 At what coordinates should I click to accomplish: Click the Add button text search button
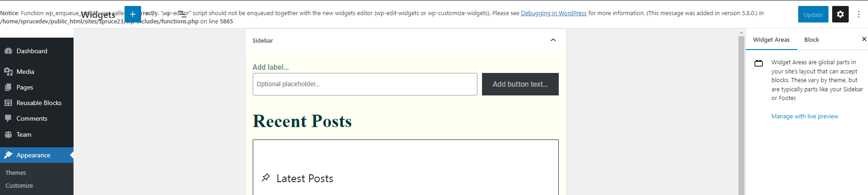[520, 84]
